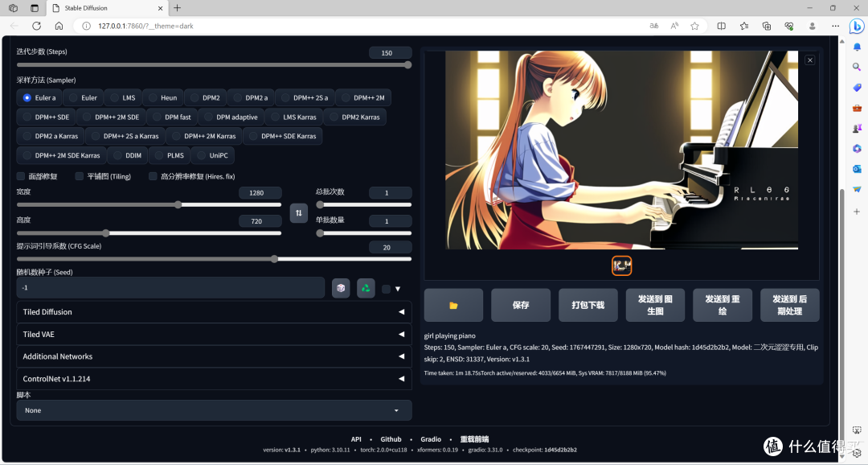Click the browser refresh icon
The image size is (868, 465).
[x=36, y=26]
